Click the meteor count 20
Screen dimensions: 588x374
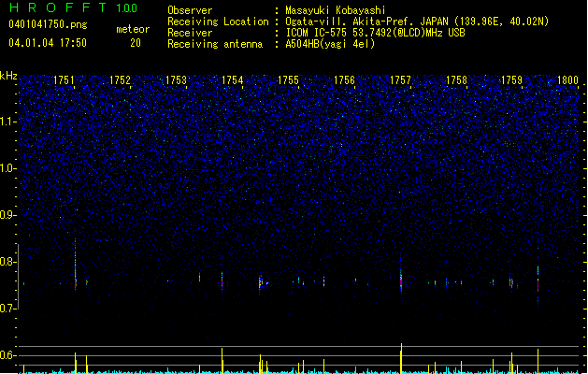point(136,43)
